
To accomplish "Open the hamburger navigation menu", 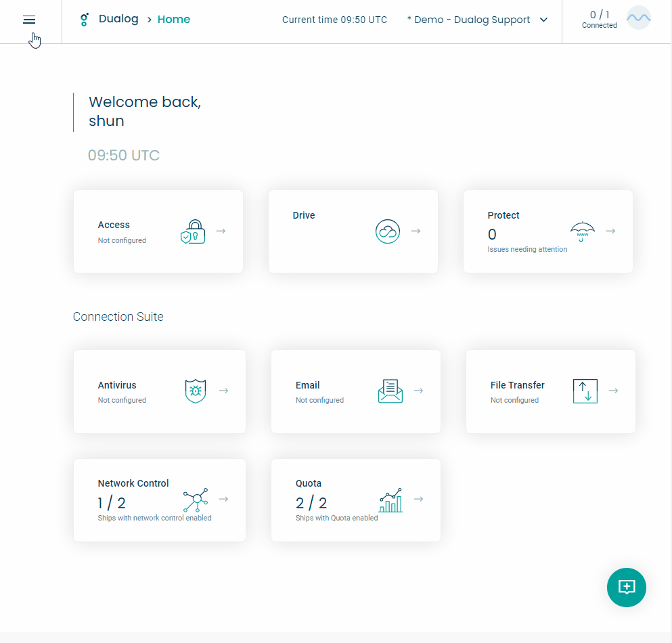I will [x=28, y=20].
